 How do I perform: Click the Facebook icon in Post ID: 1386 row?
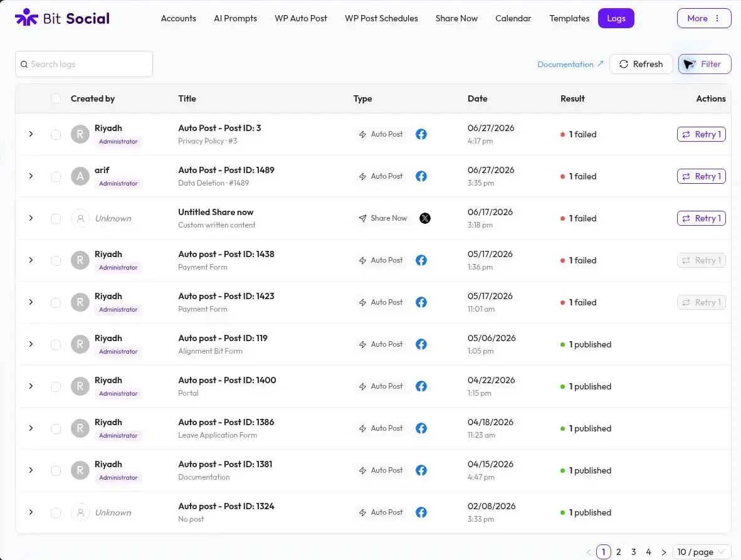[x=421, y=429]
